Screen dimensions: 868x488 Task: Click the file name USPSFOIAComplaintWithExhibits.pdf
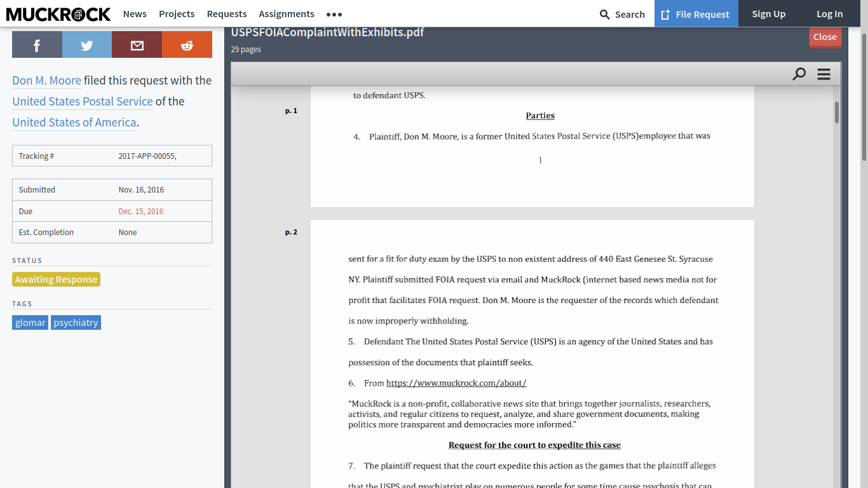pos(327,32)
